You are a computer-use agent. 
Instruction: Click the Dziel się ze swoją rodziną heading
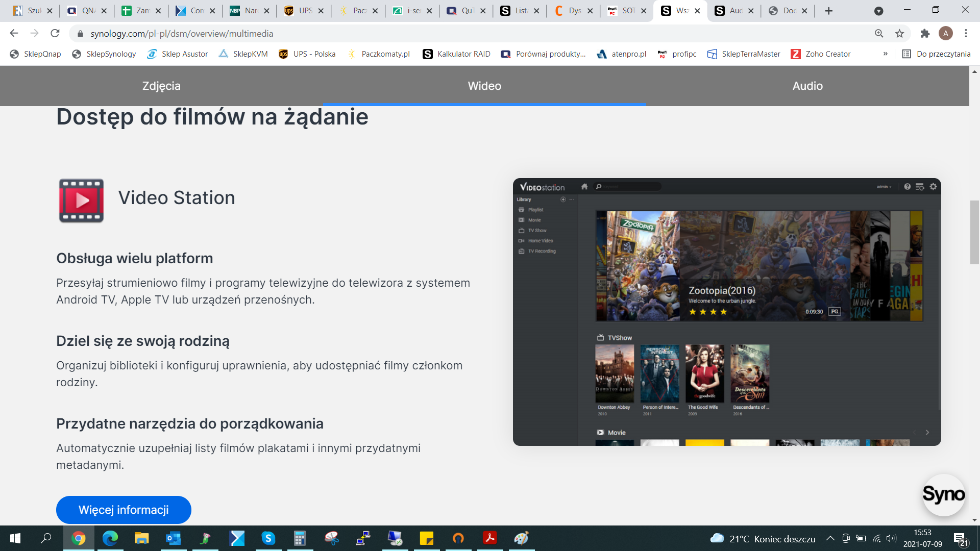tap(143, 341)
